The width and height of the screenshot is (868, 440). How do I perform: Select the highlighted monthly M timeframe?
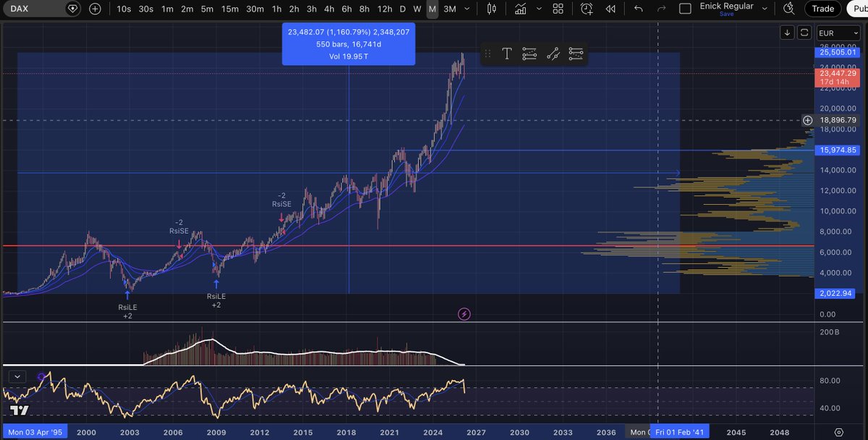432,9
